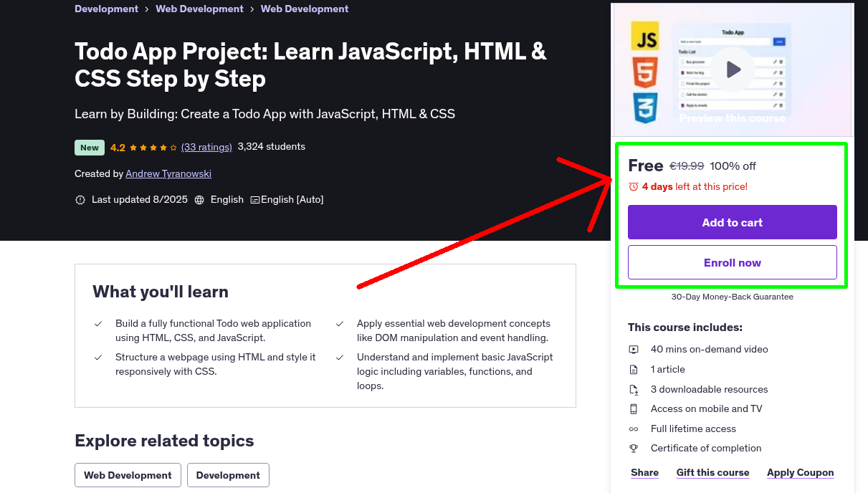Select the Web Development topic tag
The width and height of the screenshot is (868, 493).
coord(128,475)
